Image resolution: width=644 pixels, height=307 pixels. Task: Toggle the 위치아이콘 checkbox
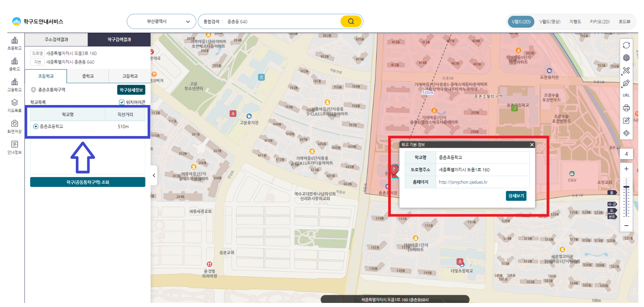tap(121, 102)
